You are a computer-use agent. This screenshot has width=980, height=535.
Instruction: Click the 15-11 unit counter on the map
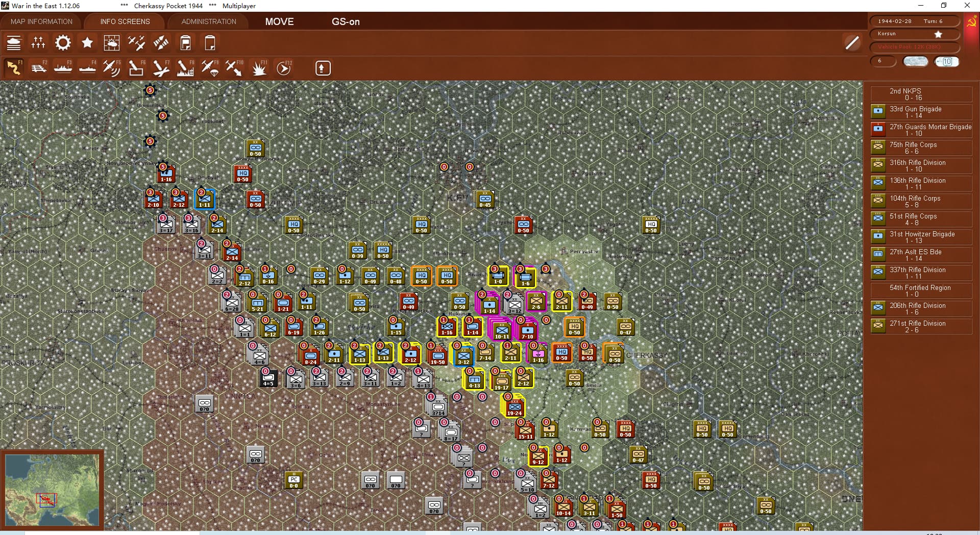(x=525, y=430)
